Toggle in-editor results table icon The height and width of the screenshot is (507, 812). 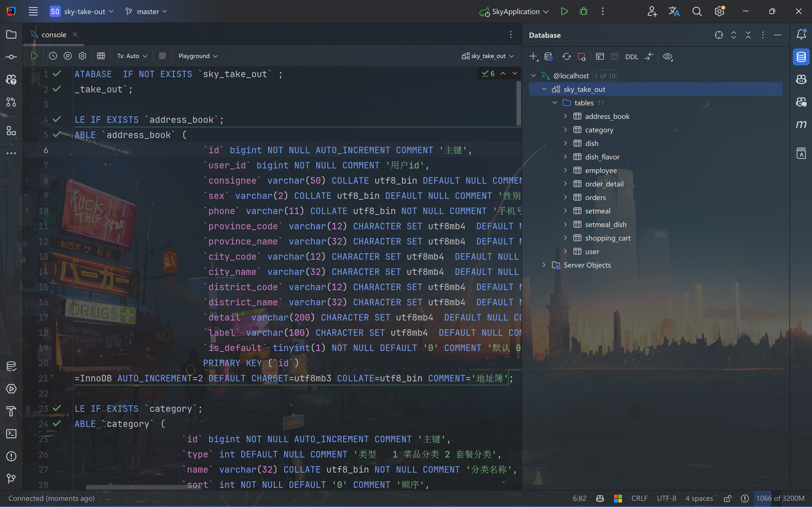[x=101, y=56]
